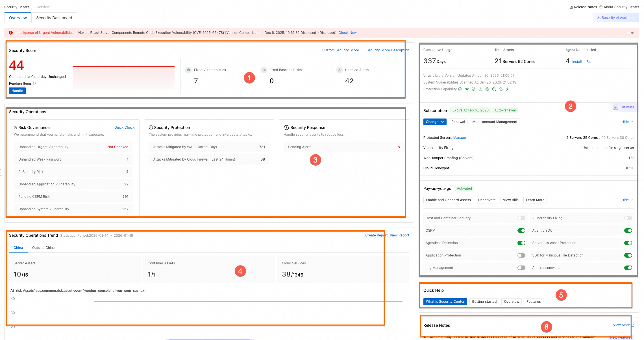Turn off Anti-ransomware switch
The width and height of the screenshot is (644, 340).
pyautogui.click(x=628, y=268)
